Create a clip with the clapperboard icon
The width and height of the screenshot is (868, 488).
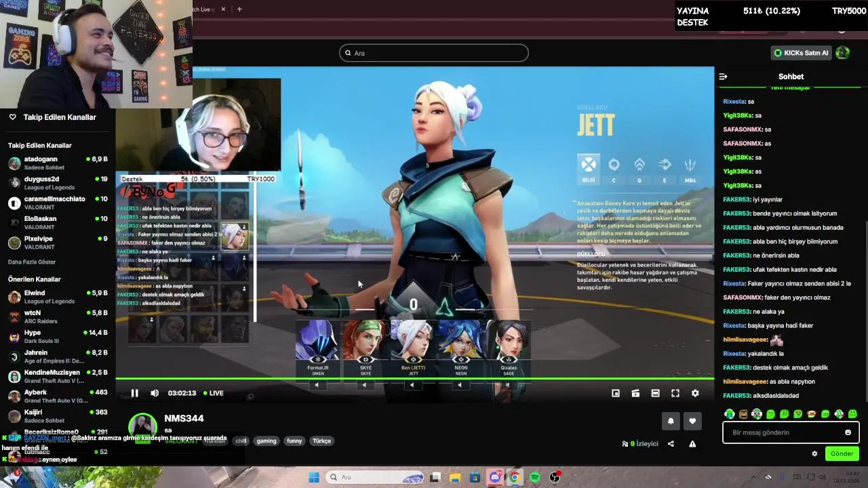click(635, 393)
